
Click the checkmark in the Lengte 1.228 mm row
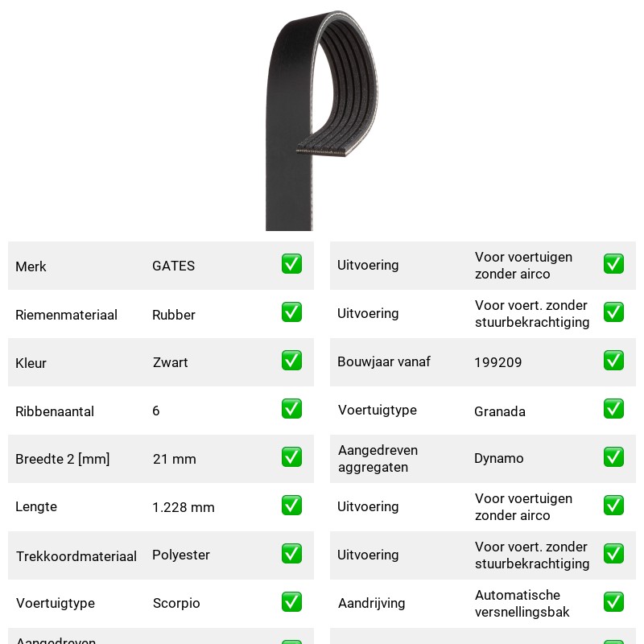[x=291, y=506]
